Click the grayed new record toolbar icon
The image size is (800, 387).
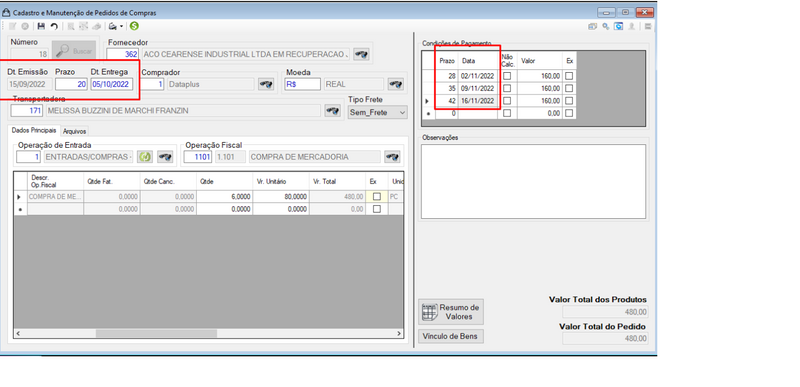click(x=12, y=26)
